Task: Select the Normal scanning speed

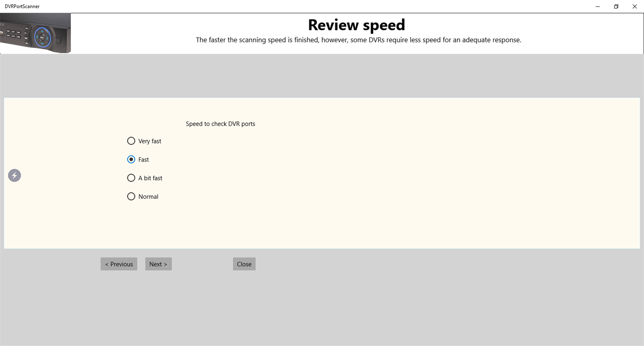Action: pos(131,196)
